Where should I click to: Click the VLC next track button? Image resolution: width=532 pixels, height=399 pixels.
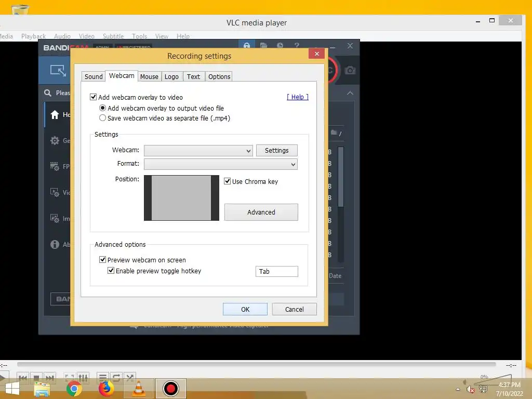pos(49,378)
